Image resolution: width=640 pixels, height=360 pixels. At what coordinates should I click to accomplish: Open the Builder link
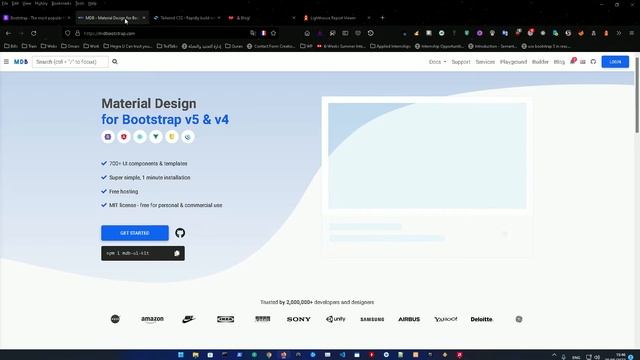coord(540,62)
